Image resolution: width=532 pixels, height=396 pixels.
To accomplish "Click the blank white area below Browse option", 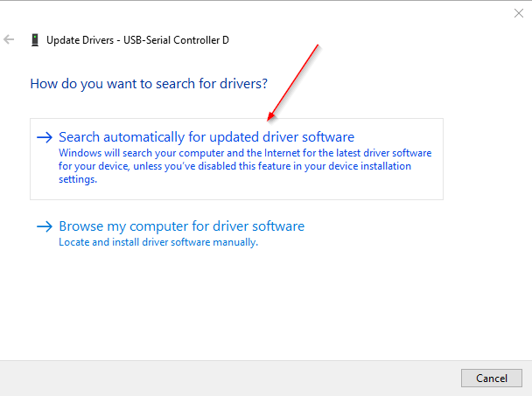I will pyautogui.click(x=262, y=306).
